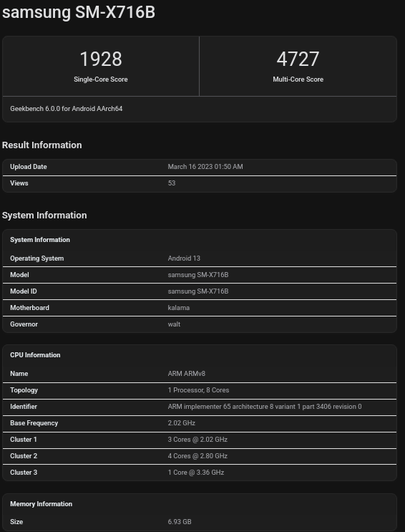The width and height of the screenshot is (405, 532).
Task: Select March 16 2023 01:50 AM value
Action: point(205,167)
